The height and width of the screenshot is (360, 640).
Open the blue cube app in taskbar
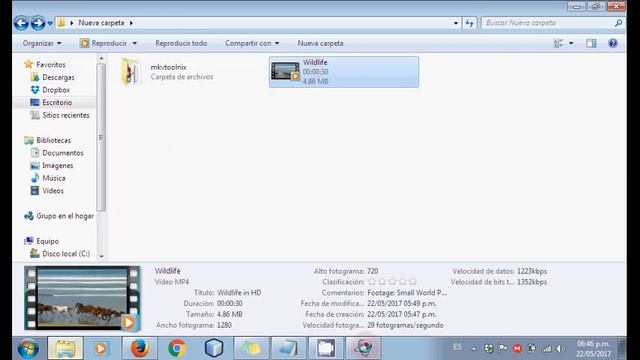click(214, 348)
